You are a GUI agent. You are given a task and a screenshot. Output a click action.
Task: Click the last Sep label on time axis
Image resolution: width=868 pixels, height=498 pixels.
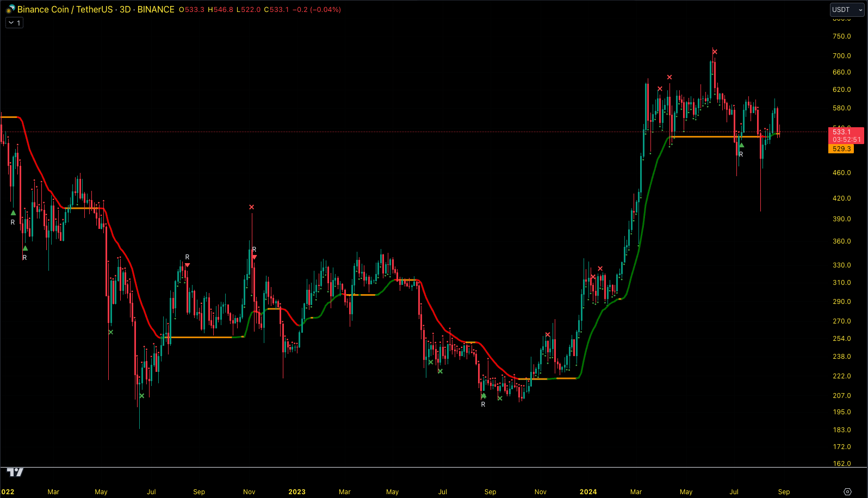point(784,492)
